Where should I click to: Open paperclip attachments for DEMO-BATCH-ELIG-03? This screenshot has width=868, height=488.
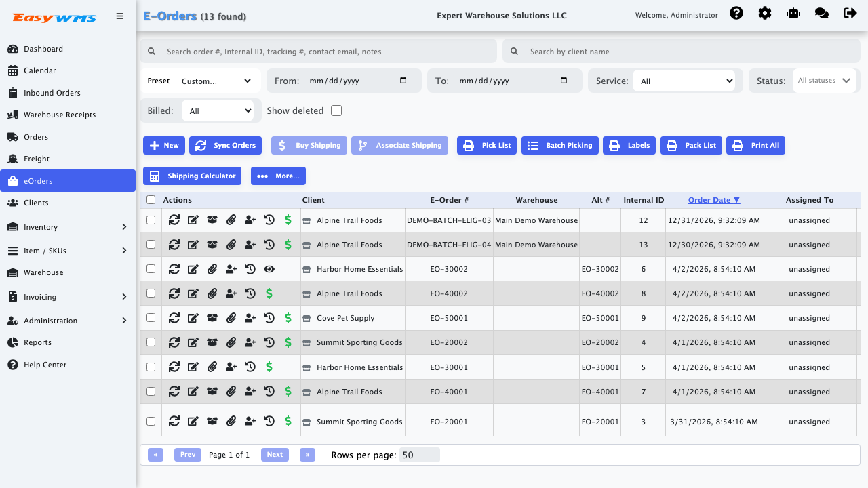[231, 220]
